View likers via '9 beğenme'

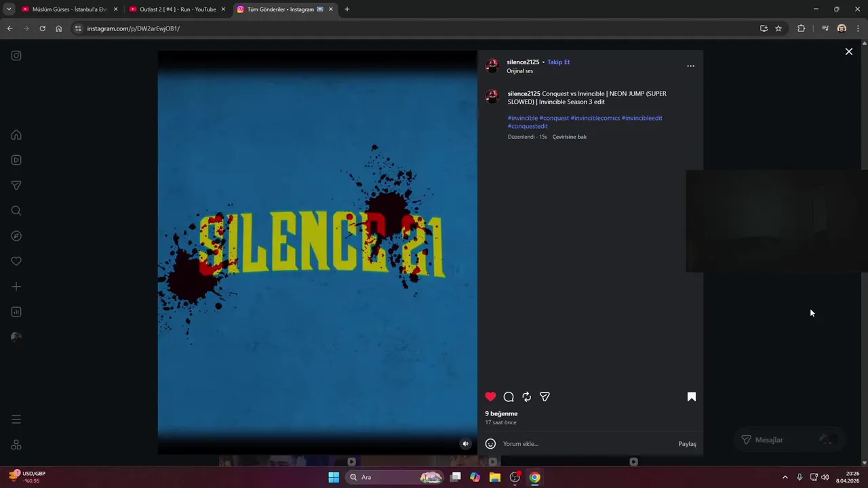tap(501, 413)
